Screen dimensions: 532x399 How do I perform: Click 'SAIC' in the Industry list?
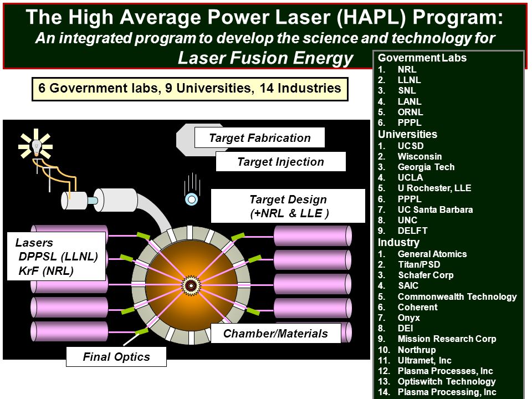pos(408,286)
